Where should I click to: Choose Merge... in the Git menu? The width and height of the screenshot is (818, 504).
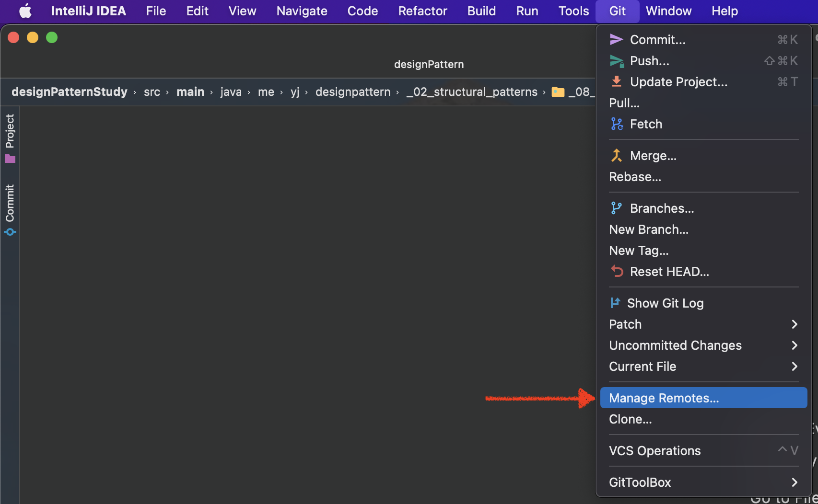703,156
